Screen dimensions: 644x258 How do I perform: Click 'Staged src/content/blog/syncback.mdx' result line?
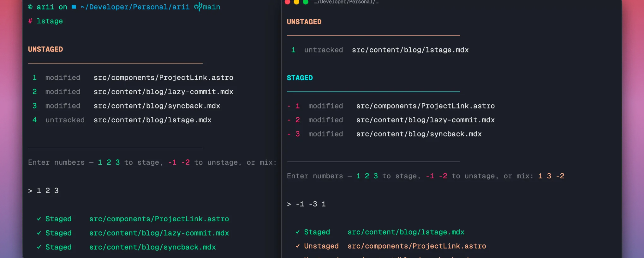[126, 247]
